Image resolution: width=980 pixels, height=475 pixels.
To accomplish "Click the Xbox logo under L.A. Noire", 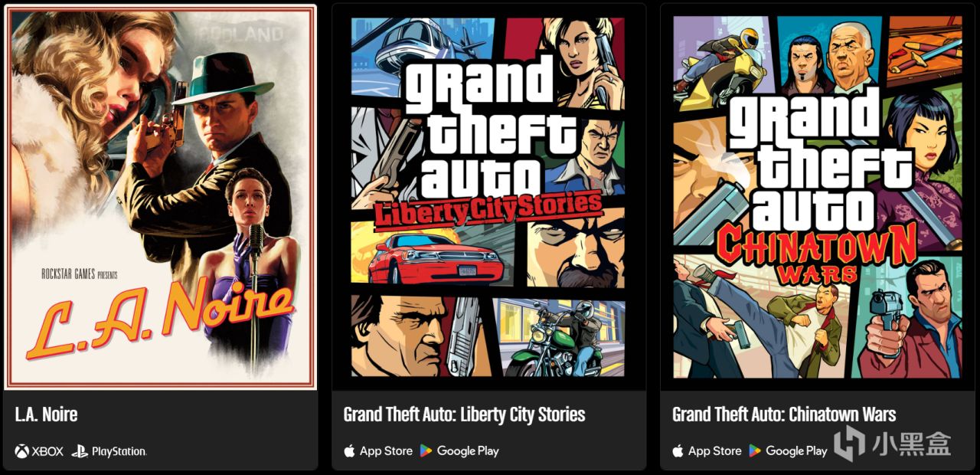I will pyautogui.click(x=21, y=451).
